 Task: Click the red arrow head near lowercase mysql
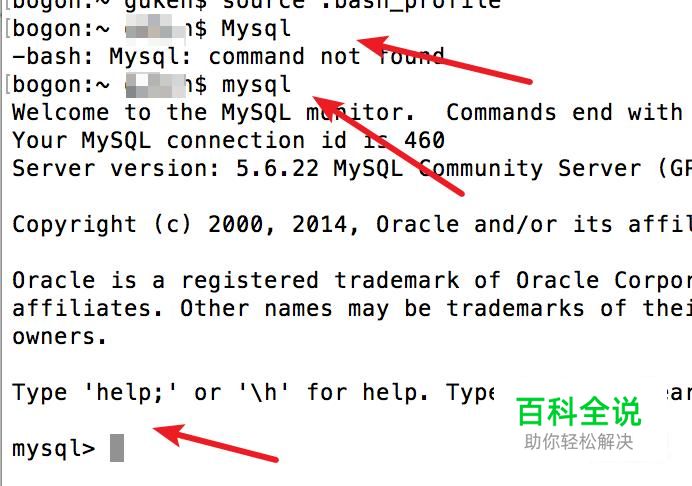[329, 108]
